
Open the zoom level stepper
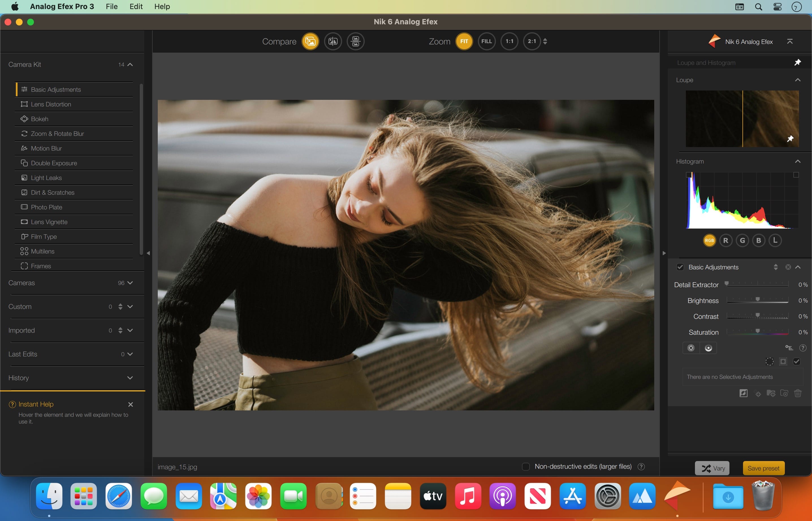[545, 41]
